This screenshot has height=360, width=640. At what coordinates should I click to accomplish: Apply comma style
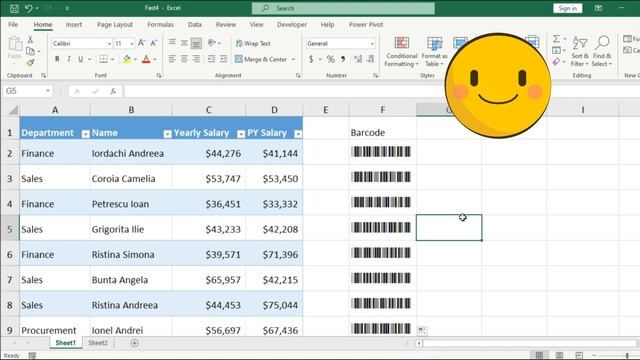click(x=343, y=59)
